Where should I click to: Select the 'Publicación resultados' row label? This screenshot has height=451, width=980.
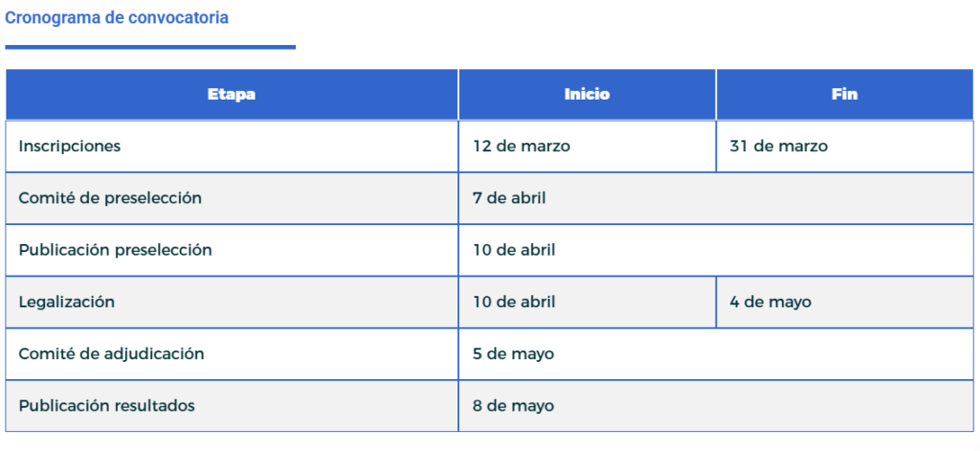(x=106, y=405)
